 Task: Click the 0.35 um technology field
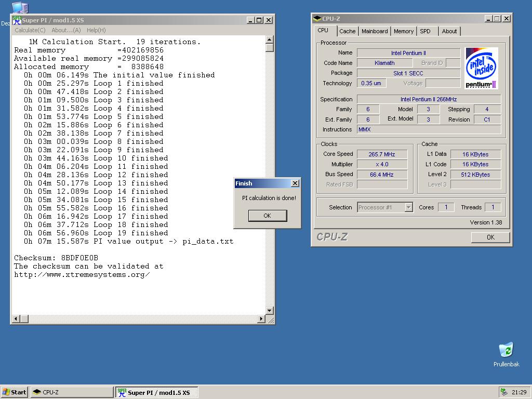click(x=371, y=83)
